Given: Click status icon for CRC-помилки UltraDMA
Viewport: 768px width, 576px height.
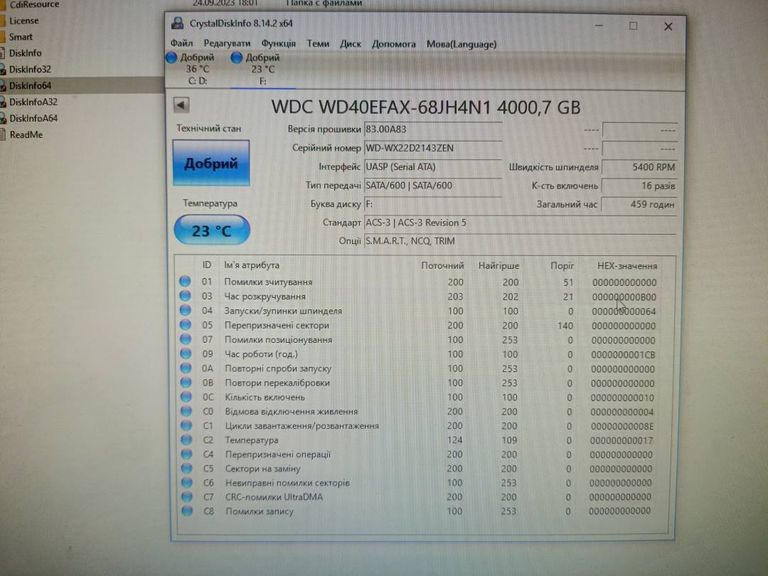Looking at the screenshot, I should [187, 496].
